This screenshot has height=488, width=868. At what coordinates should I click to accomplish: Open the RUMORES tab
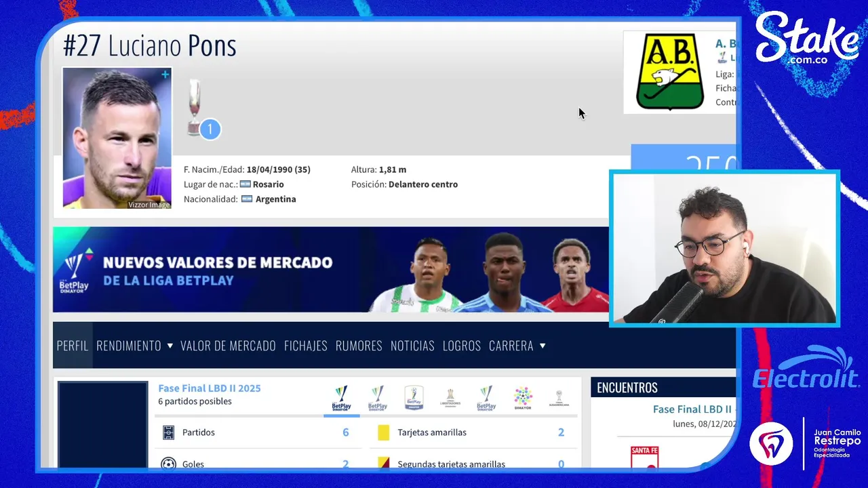[x=359, y=346]
